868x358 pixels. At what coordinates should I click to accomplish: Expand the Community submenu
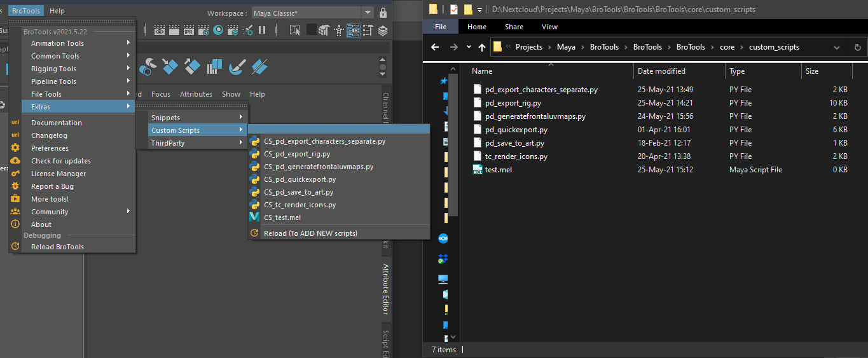(x=78, y=212)
